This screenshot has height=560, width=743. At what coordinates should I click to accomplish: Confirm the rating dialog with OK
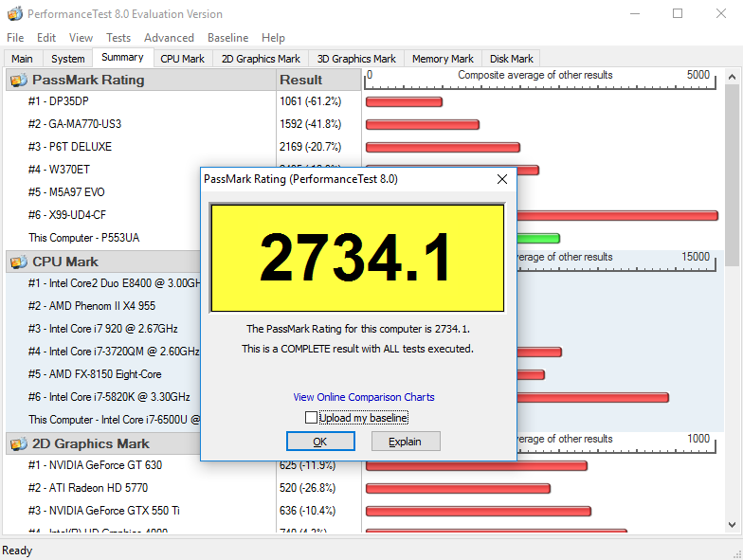(320, 442)
